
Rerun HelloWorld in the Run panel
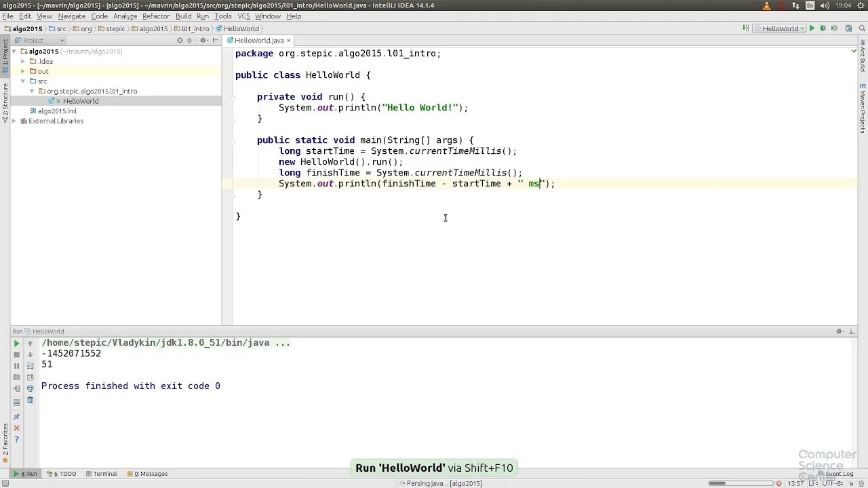[x=17, y=344]
